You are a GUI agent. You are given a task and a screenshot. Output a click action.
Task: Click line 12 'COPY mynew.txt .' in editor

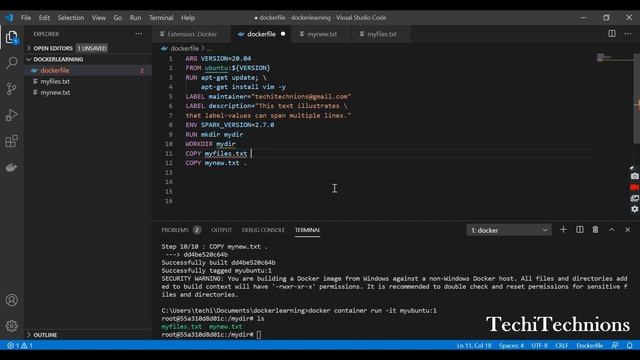pyautogui.click(x=216, y=163)
